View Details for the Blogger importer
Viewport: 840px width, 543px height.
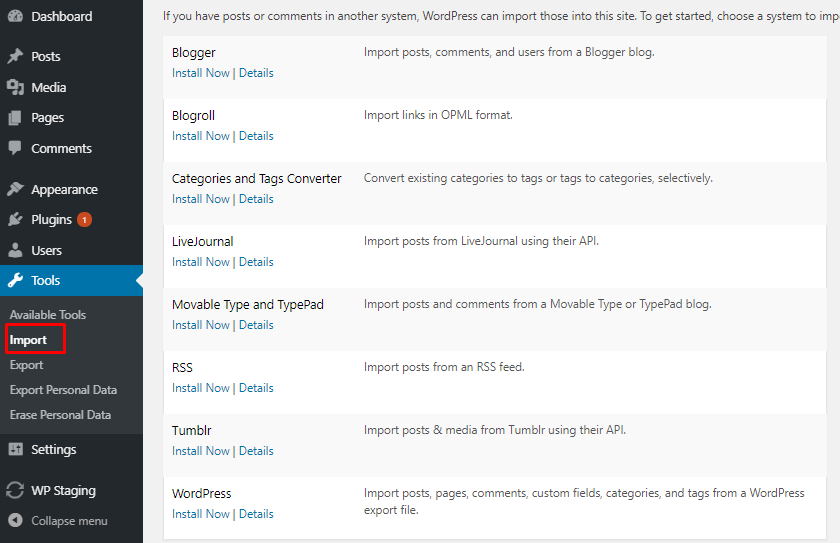(x=256, y=73)
